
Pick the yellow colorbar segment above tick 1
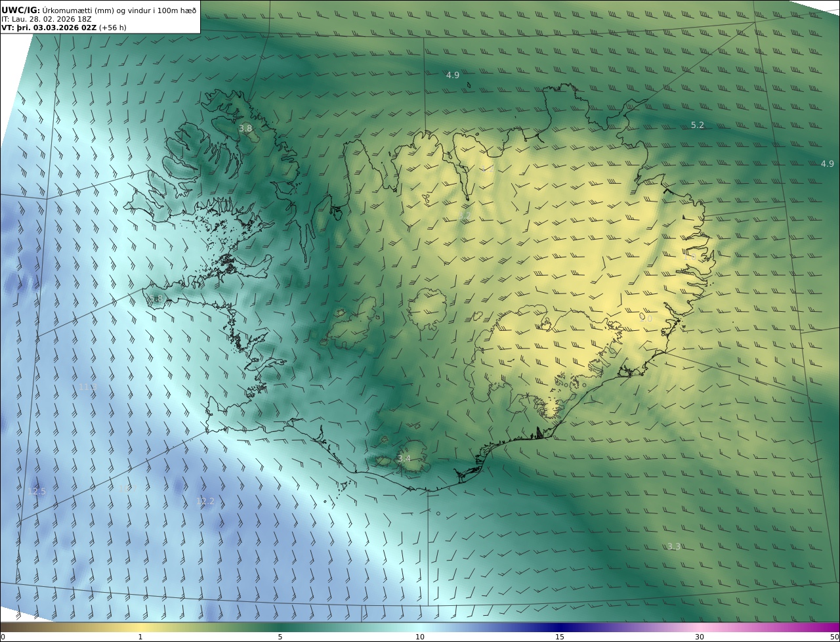tap(140, 627)
